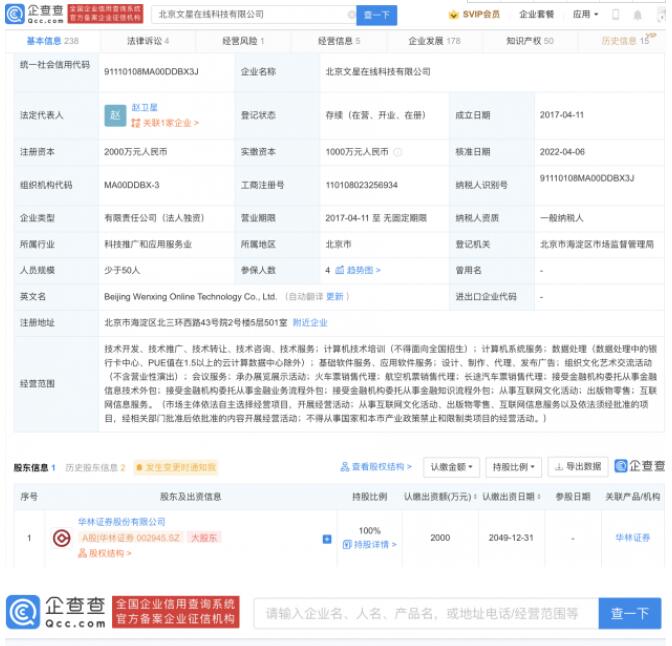Viewport: 672px width, 646px height.
Task: Click the 华林证券 shareholder logo icon
Action: [x=62, y=538]
